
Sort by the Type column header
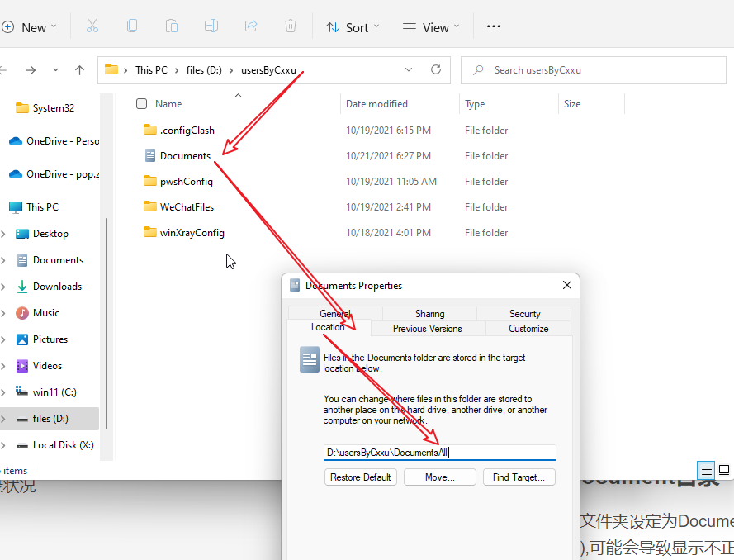pos(475,104)
